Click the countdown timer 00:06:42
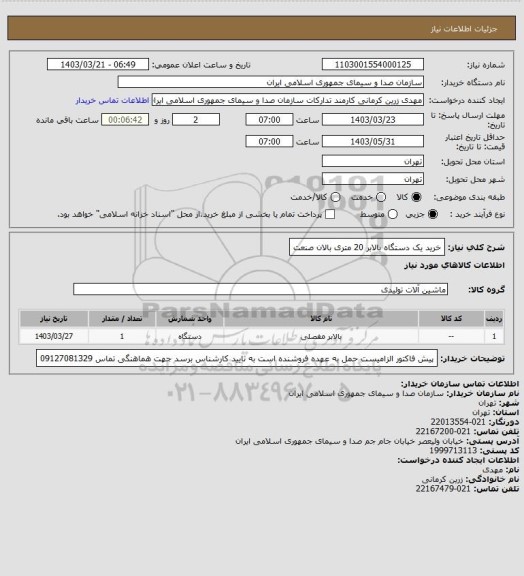524x576 pixels. coord(125,120)
